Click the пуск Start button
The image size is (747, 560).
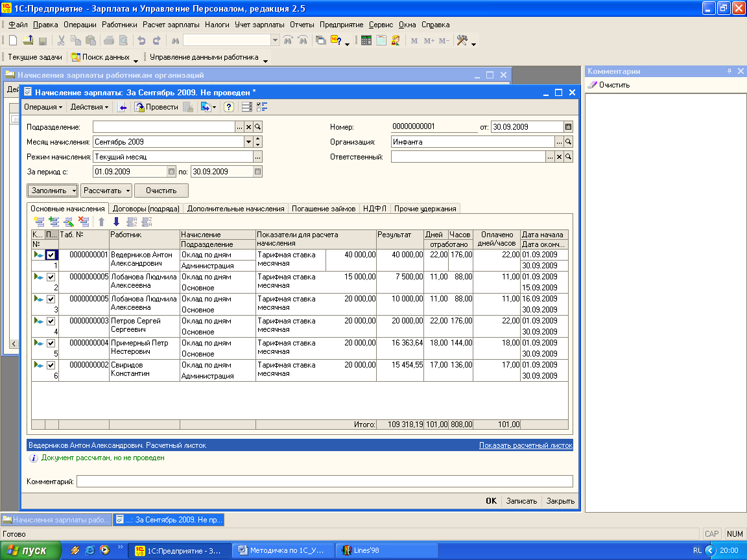30,550
